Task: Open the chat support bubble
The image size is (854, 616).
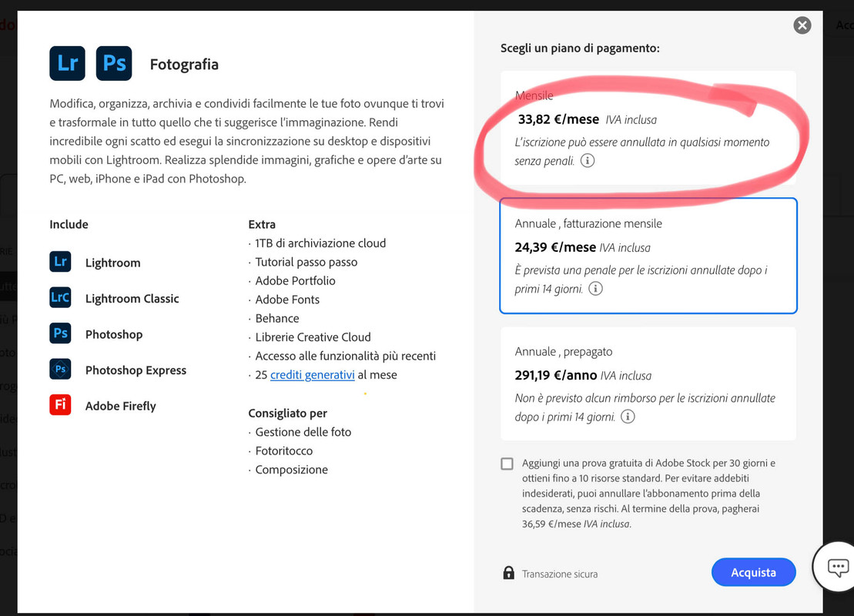Action: click(838, 567)
